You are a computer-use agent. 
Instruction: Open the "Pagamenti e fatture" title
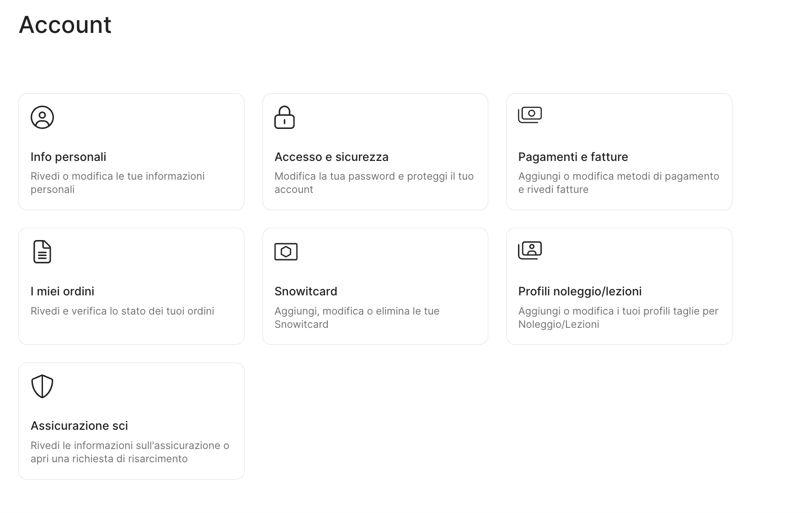pyautogui.click(x=573, y=157)
